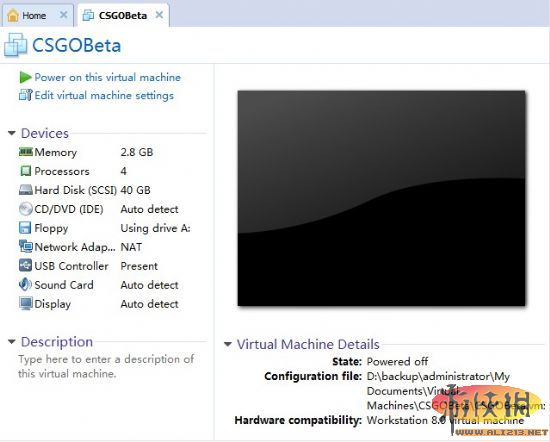Image resolution: width=550 pixels, height=442 pixels.
Task: Open Edit virtual machine settings
Action: 104,95
